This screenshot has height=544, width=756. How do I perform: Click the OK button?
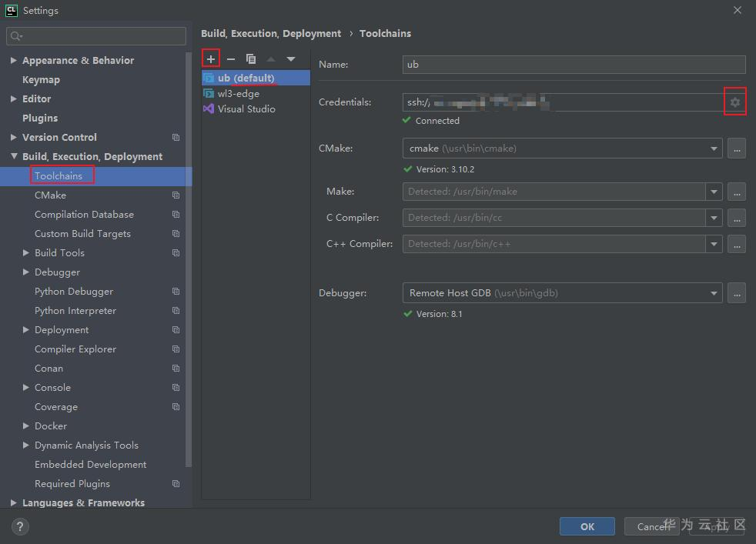tap(587, 526)
